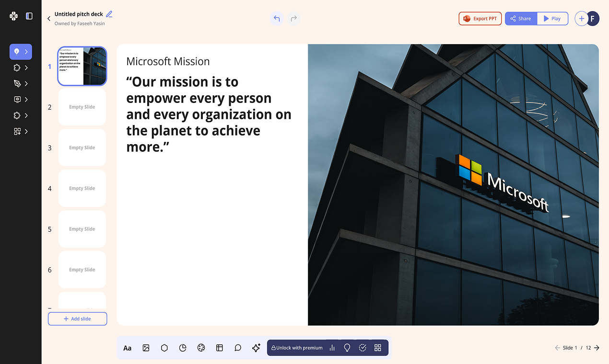Select the empty slide numbered 2

(82, 107)
